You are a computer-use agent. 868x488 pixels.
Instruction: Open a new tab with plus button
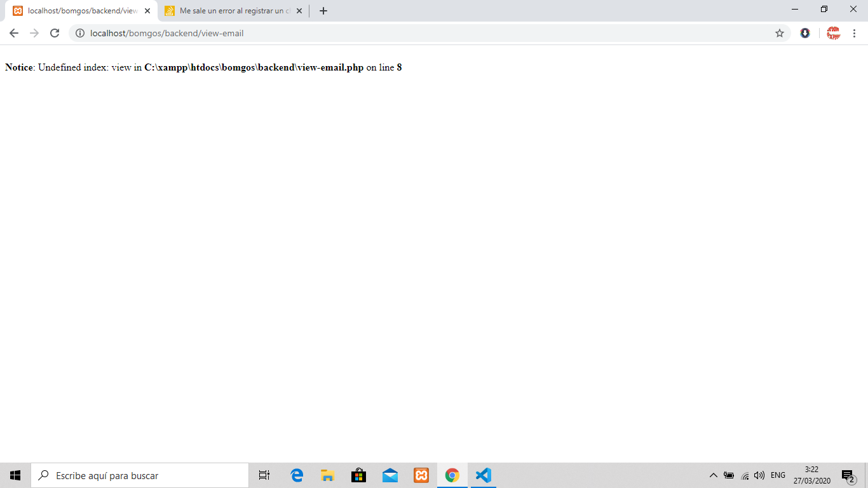(x=323, y=11)
